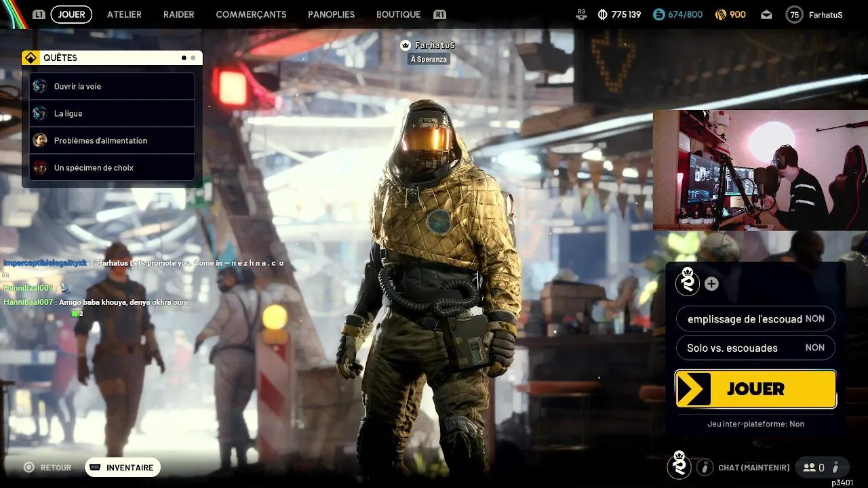This screenshot has width=868, height=488.
Task: Open the INVENTAIRE button
Action: coord(123,468)
